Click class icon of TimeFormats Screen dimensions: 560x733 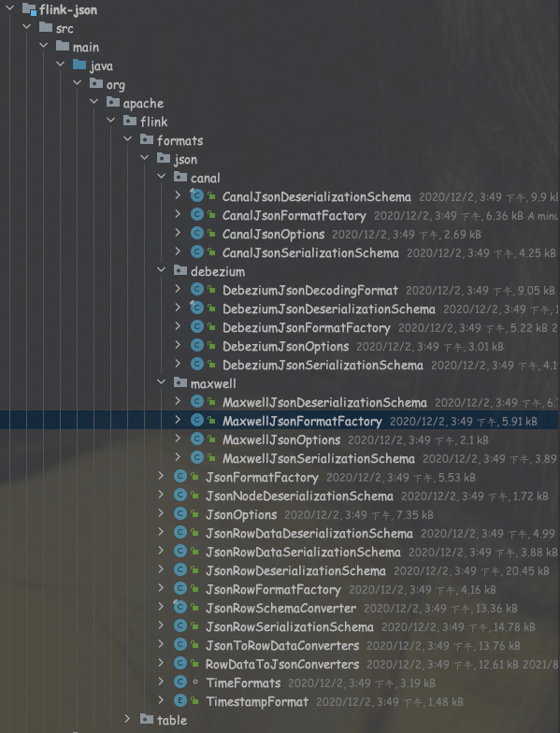tap(179, 683)
